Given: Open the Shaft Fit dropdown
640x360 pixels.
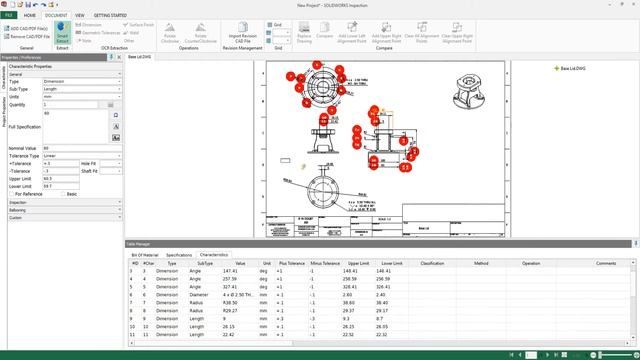Looking at the screenshot, I should 111,171.
